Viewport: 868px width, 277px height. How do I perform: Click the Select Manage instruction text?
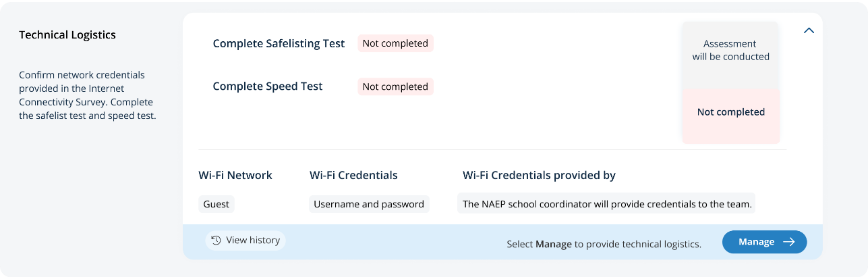604,243
